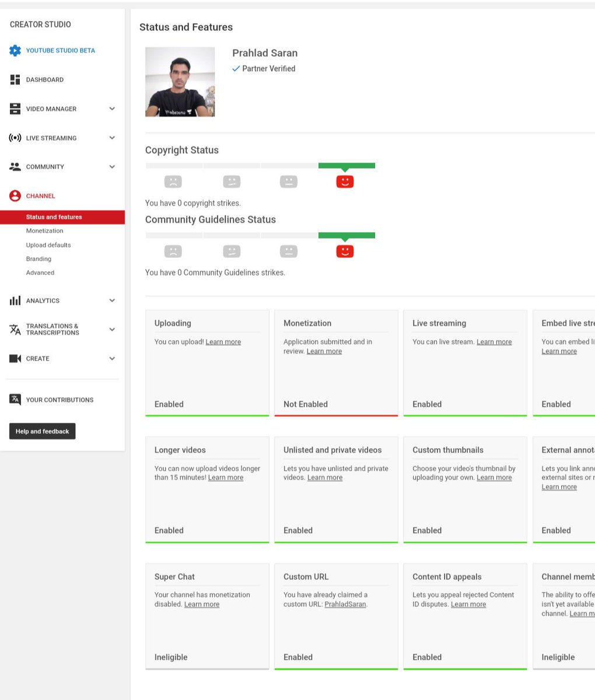Click the Video Manager icon
Image resolution: width=595 pixels, height=700 pixels.
(15, 109)
